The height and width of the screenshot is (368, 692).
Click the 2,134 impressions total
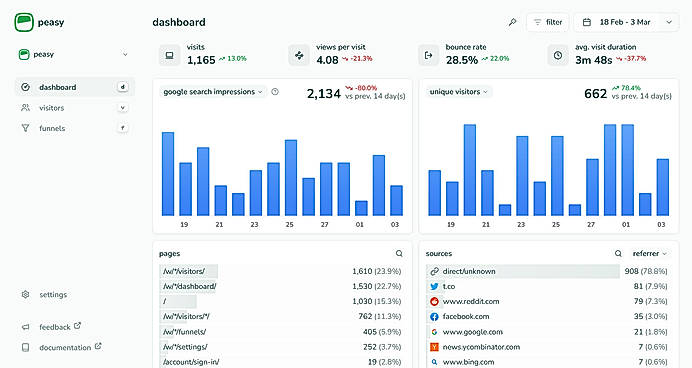[x=323, y=94]
